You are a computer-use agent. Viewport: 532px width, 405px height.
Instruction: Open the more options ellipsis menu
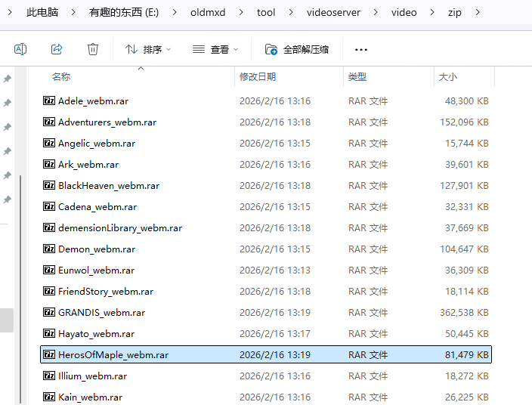point(360,50)
